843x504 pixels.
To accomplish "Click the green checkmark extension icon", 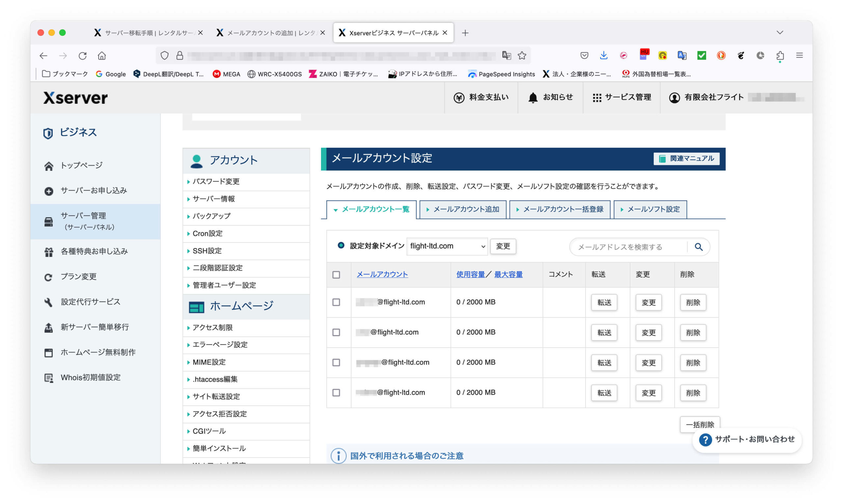I will click(702, 55).
